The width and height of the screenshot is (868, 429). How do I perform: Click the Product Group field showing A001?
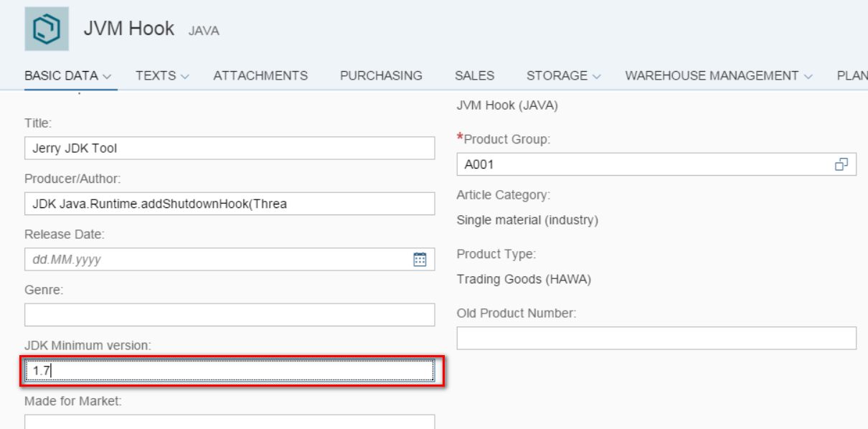[644, 164]
